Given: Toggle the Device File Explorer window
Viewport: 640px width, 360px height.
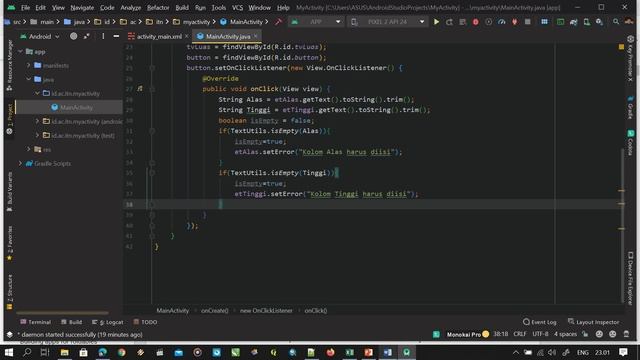Looking at the screenshot, I should [x=631, y=278].
